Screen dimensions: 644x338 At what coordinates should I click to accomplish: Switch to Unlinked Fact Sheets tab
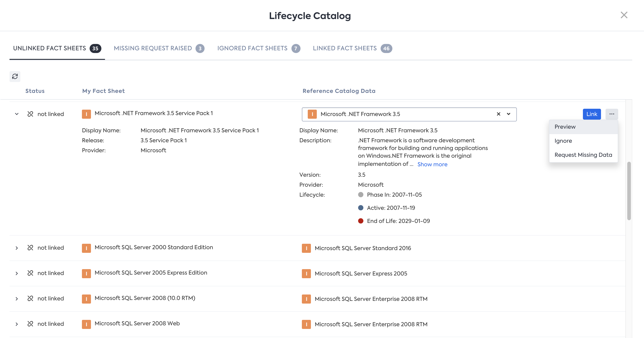pos(57,48)
